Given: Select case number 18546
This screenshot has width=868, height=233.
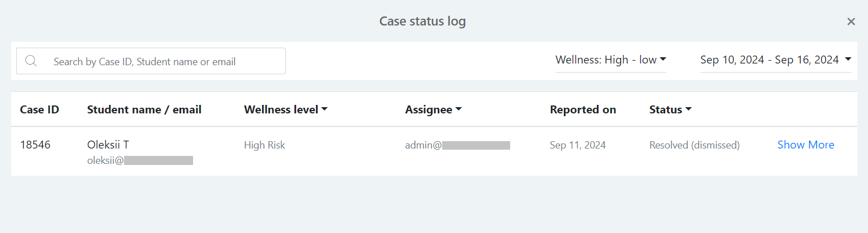Looking at the screenshot, I should point(35,145).
